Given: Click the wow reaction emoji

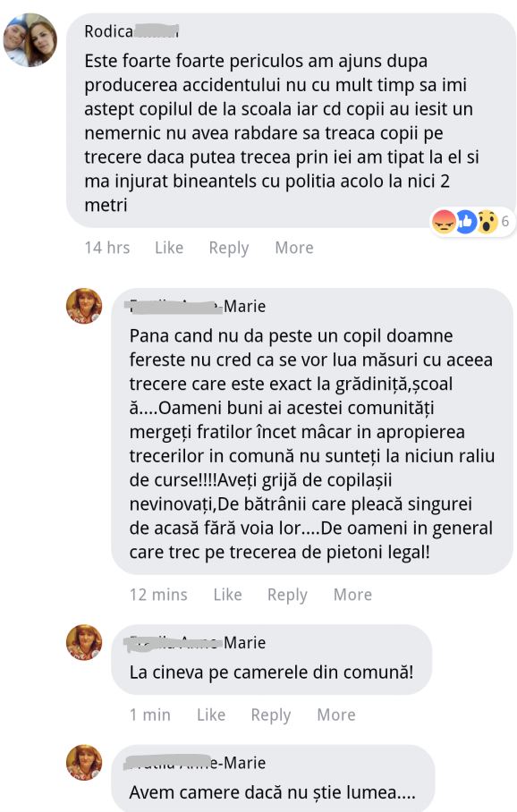Looking at the screenshot, I should tap(487, 222).
